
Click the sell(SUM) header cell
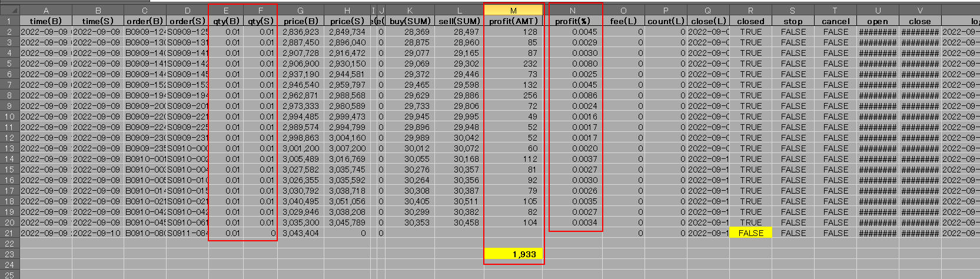(x=459, y=21)
